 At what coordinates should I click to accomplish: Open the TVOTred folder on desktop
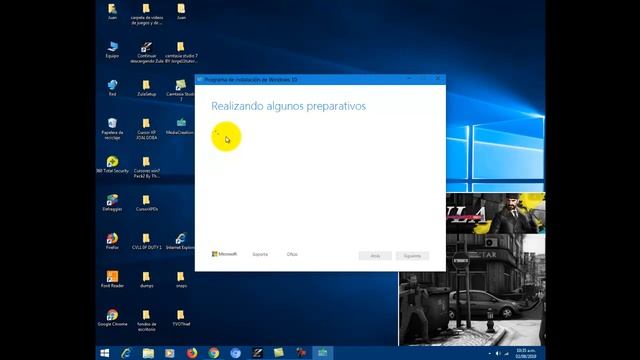(181, 318)
